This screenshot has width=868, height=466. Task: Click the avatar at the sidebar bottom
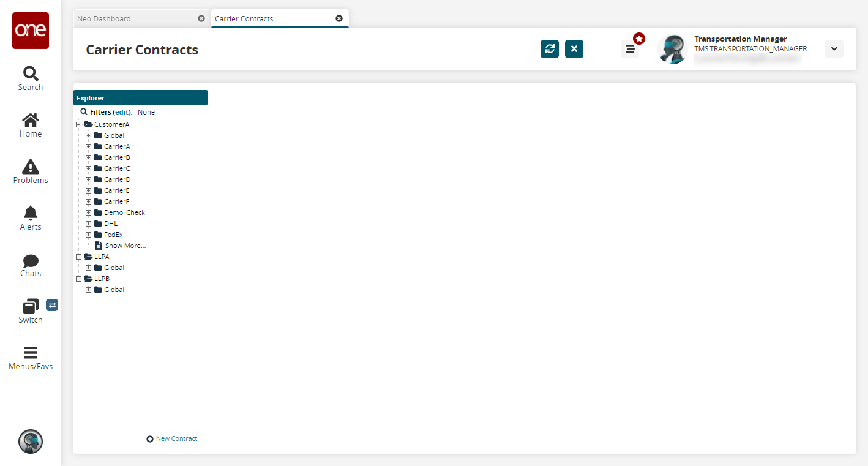coord(31,442)
